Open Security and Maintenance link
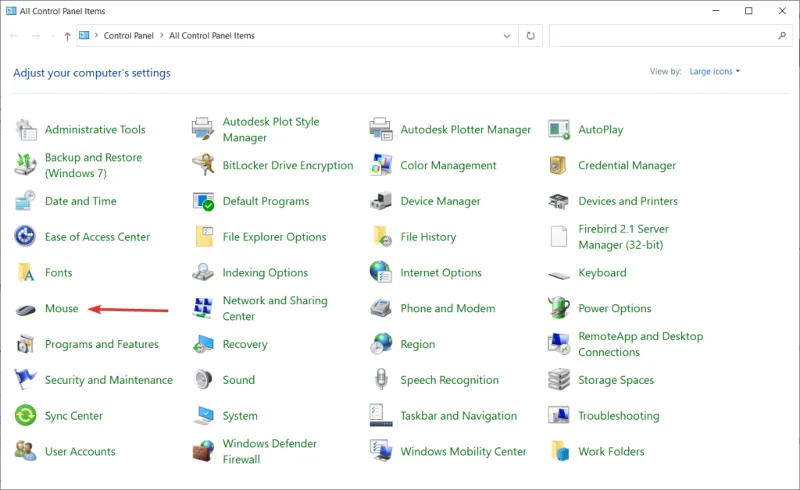800x490 pixels. 109,380
